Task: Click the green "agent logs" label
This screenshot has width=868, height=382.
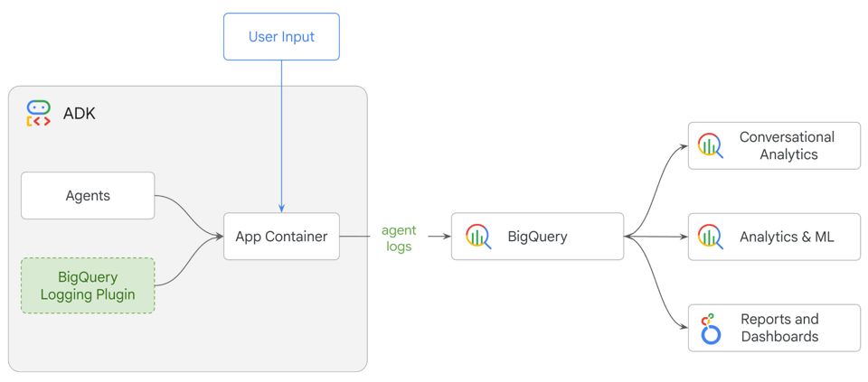Action: tap(399, 238)
